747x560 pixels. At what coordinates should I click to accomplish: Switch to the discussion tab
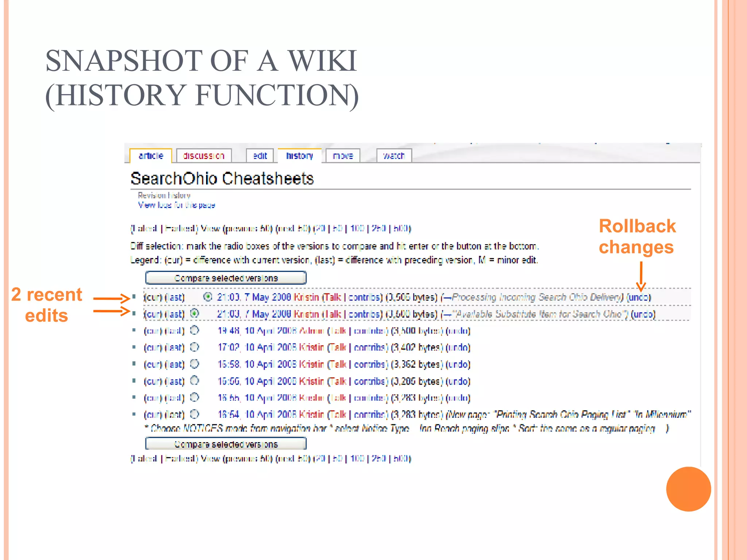(204, 156)
